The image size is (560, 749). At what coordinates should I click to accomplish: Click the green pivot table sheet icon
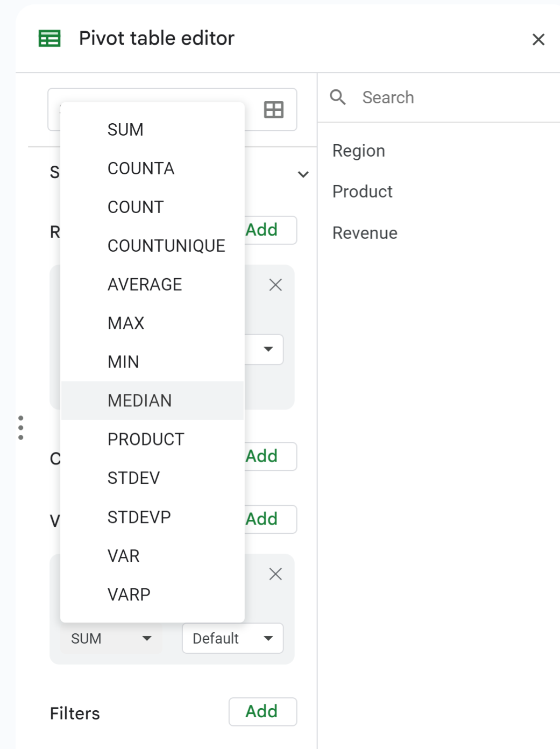click(x=49, y=39)
